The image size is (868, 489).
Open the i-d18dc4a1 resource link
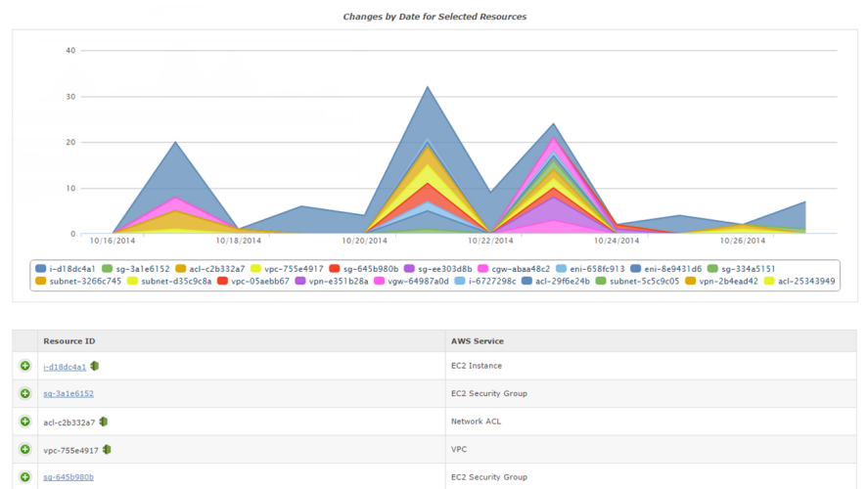click(65, 367)
